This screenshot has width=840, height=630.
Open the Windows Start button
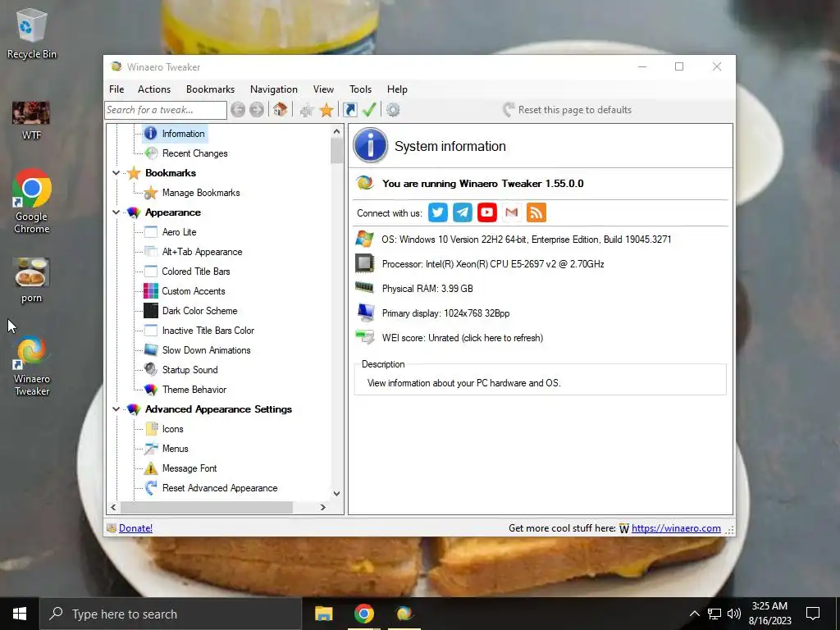20,614
